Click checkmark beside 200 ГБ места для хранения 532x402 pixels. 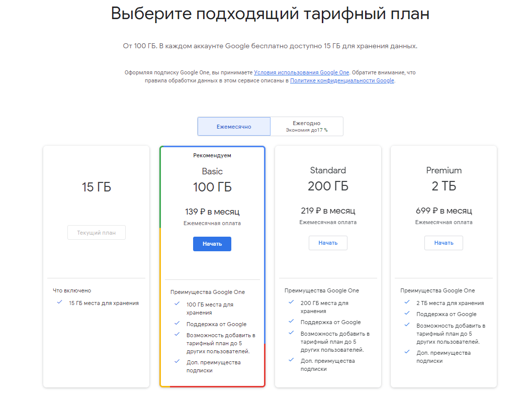tap(291, 302)
